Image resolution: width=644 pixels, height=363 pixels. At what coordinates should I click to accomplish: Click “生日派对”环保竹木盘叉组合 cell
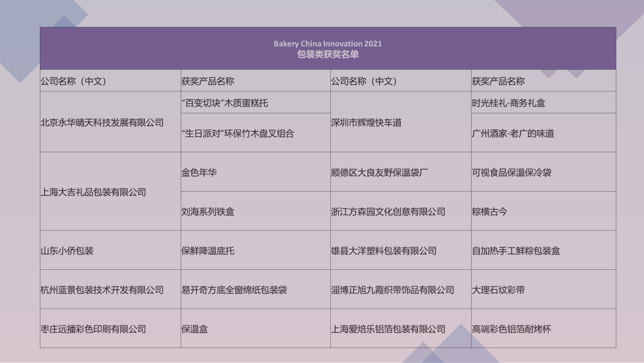(x=255, y=133)
